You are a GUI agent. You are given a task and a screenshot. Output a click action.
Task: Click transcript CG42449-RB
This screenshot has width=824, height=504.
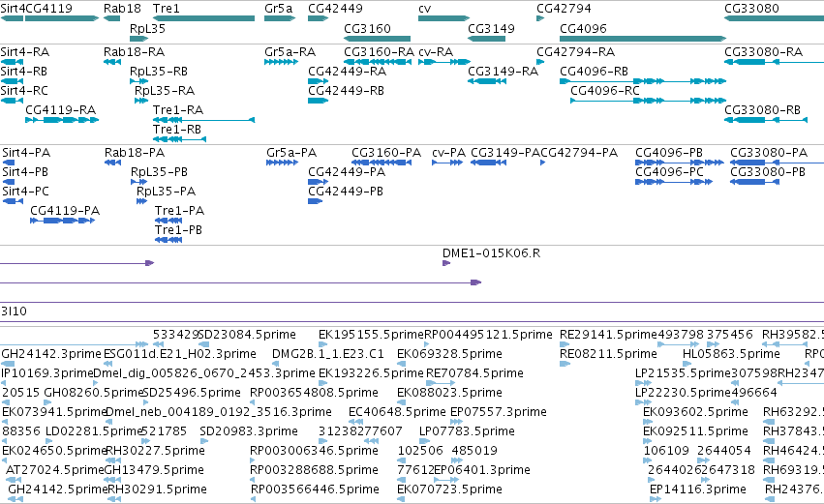pos(347,91)
